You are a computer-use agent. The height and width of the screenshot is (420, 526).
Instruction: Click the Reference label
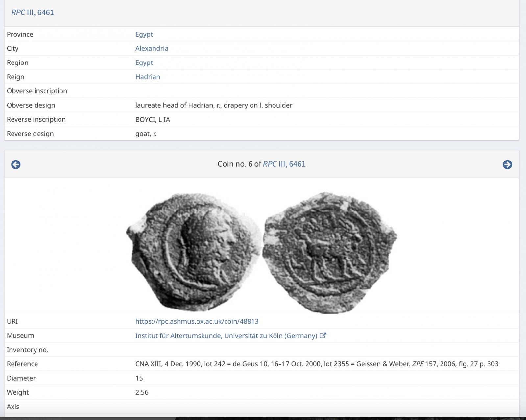(22, 364)
